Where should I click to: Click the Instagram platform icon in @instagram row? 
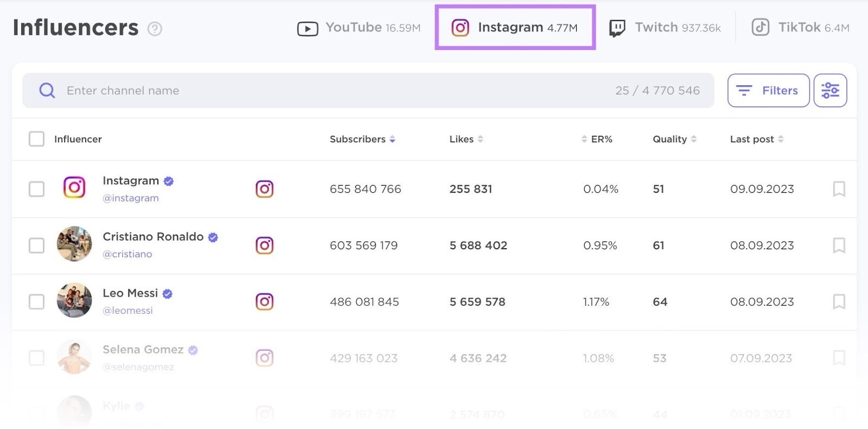tap(265, 189)
